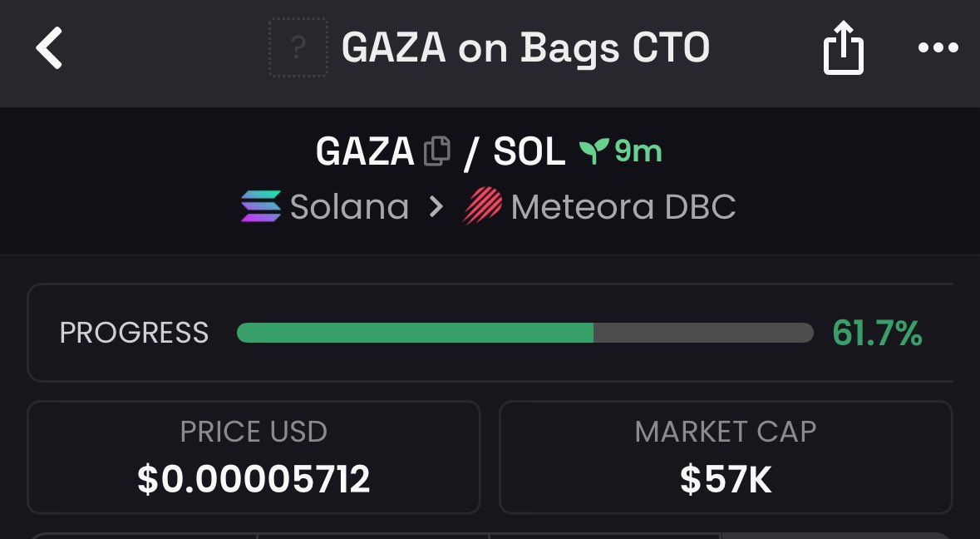Go back using the left arrow
The height and width of the screenshot is (539, 980).
(x=49, y=47)
